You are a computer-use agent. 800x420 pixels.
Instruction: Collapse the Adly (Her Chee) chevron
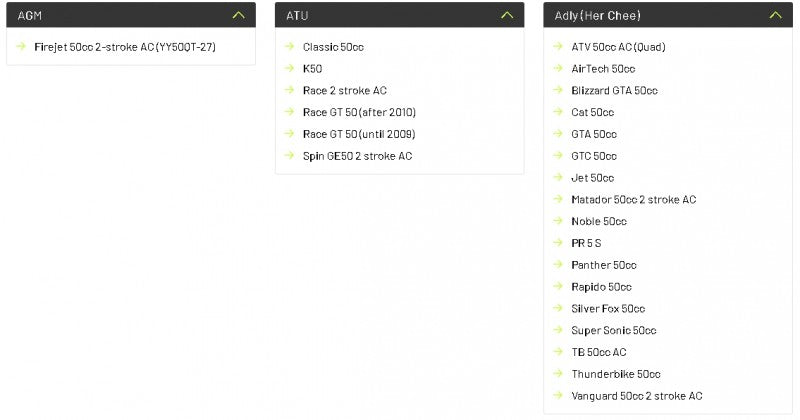pos(775,15)
